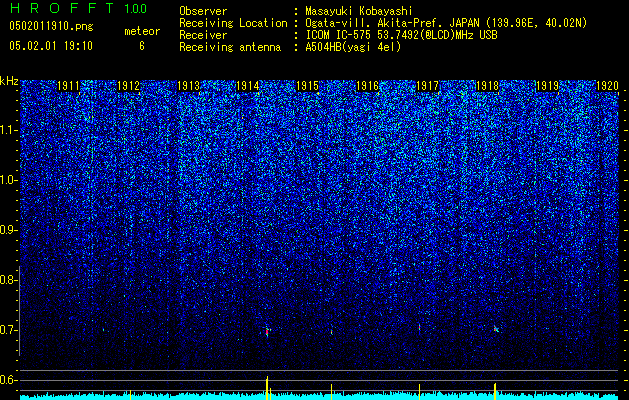Viewport: 629px width, 400px height.
Task: Click the 1915 time marker
Action: pyautogui.click(x=307, y=86)
